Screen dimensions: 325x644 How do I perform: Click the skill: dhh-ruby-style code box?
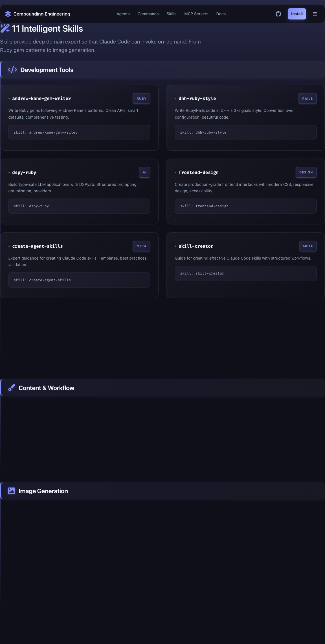coord(245,132)
